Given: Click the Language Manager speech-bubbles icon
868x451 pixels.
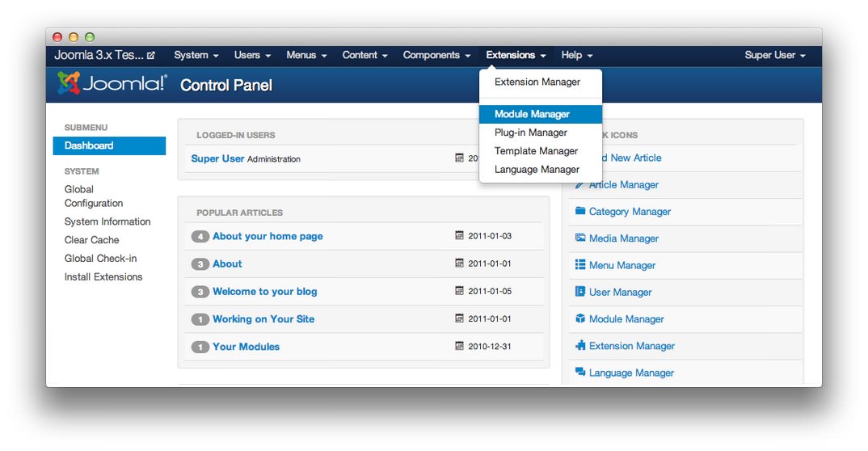Looking at the screenshot, I should pos(580,372).
